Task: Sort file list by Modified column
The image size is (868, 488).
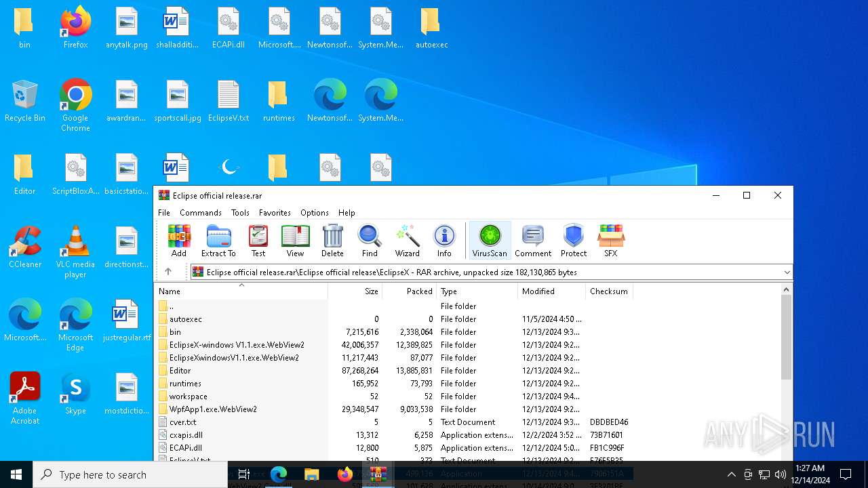Action: click(x=552, y=291)
